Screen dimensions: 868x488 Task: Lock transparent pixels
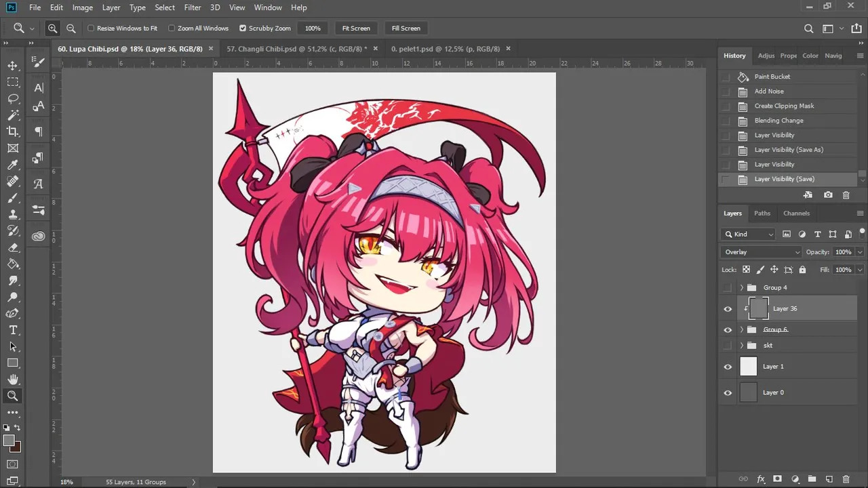click(x=747, y=270)
